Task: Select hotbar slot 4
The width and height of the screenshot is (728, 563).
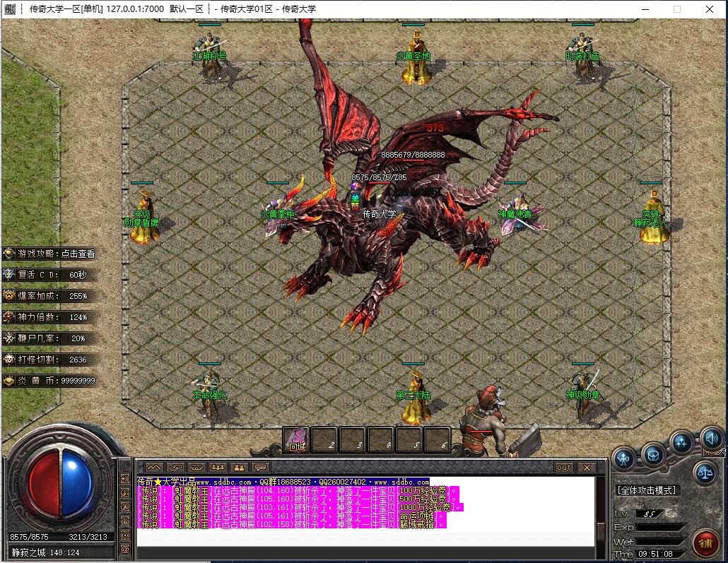Action: (381, 439)
